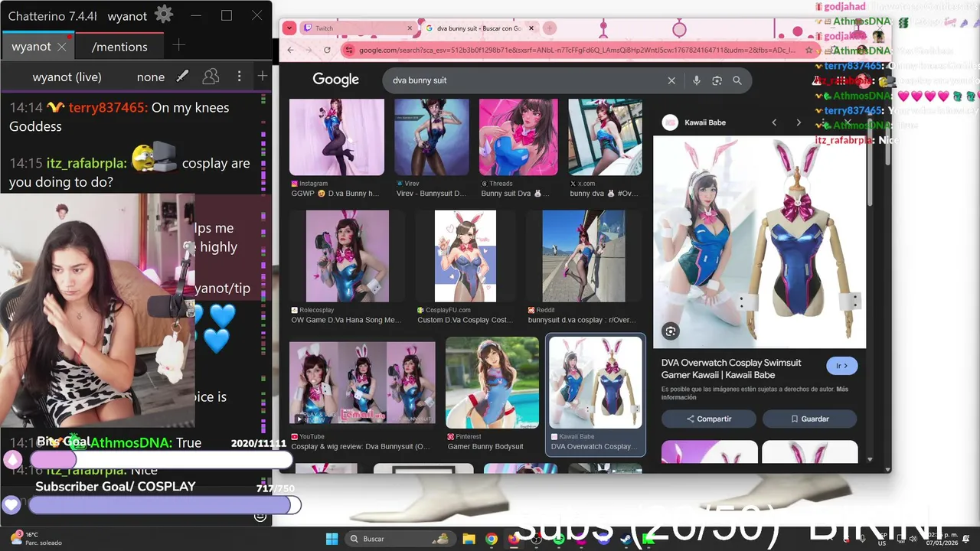The width and height of the screenshot is (980, 551).
Task: Click the Compartir button
Action: (x=709, y=419)
